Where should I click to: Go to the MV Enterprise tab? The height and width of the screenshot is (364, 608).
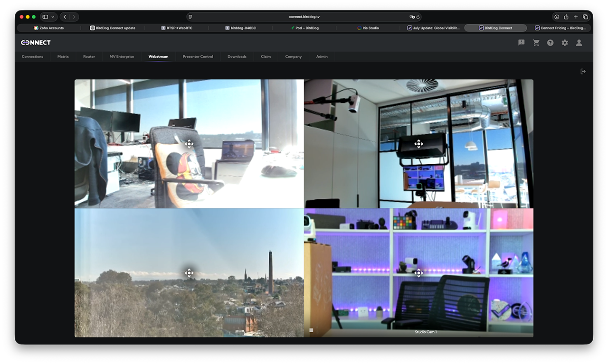(122, 56)
